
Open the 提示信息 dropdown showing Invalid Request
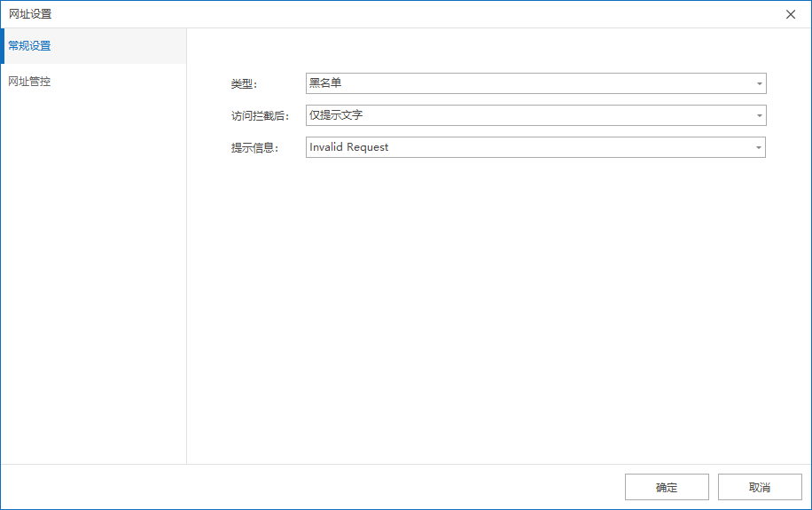(536, 147)
